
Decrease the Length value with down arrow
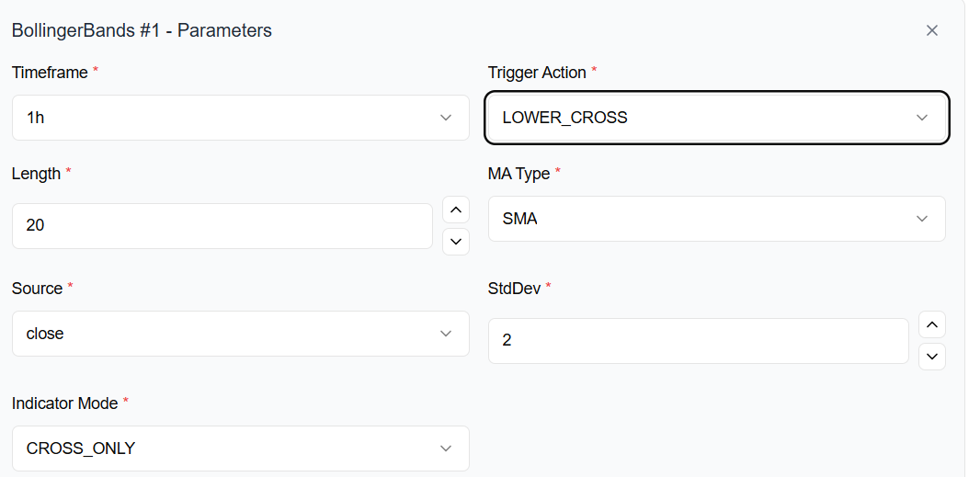click(456, 242)
